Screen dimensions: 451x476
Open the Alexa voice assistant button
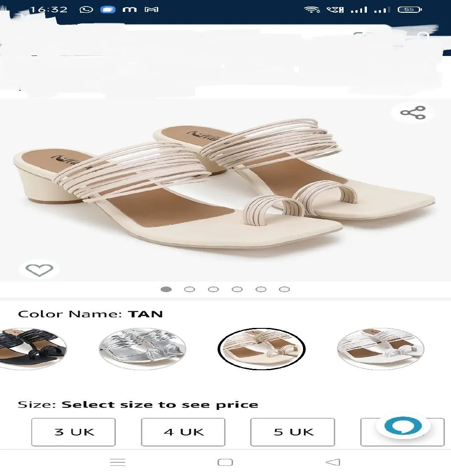[403, 426]
